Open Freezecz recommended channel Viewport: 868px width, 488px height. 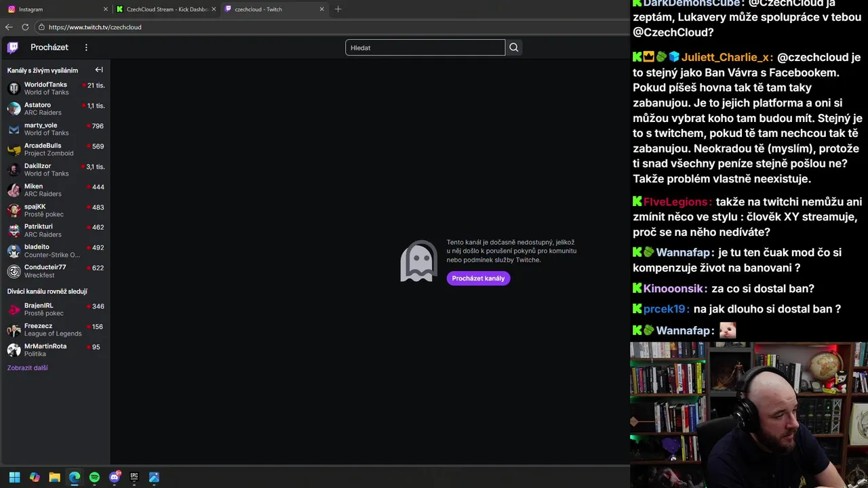pyautogui.click(x=55, y=330)
